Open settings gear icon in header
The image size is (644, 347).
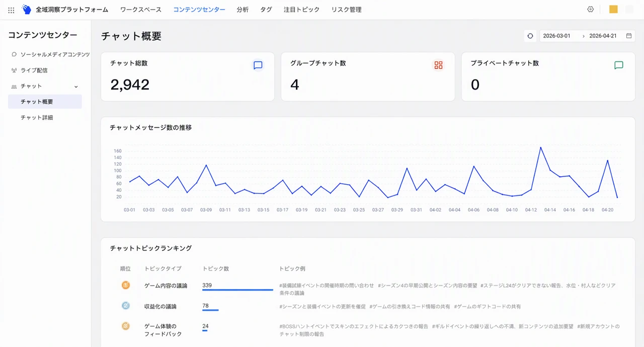tap(591, 9)
